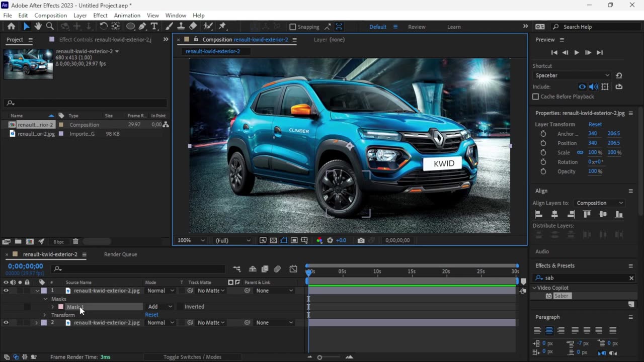This screenshot has width=644, height=362.
Task: Open the Composition Flowchart mini icon
Action: (x=237, y=269)
